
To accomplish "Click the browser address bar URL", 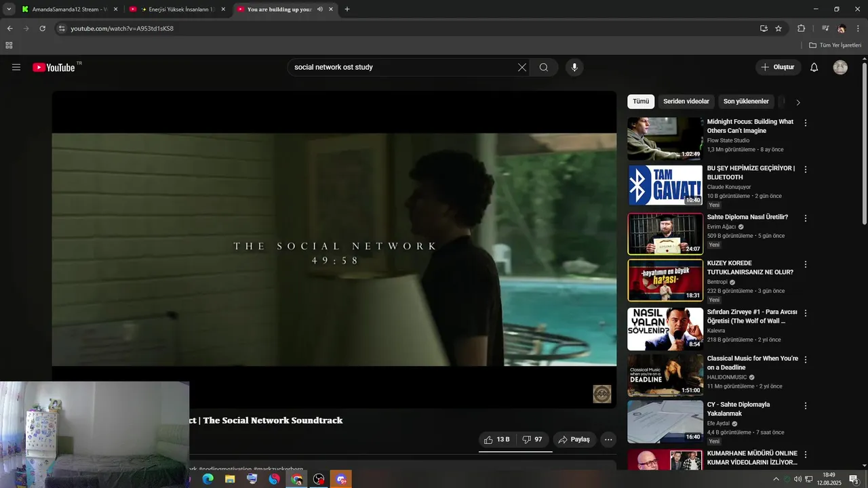I will pyautogui.click(x=122, y=28).
